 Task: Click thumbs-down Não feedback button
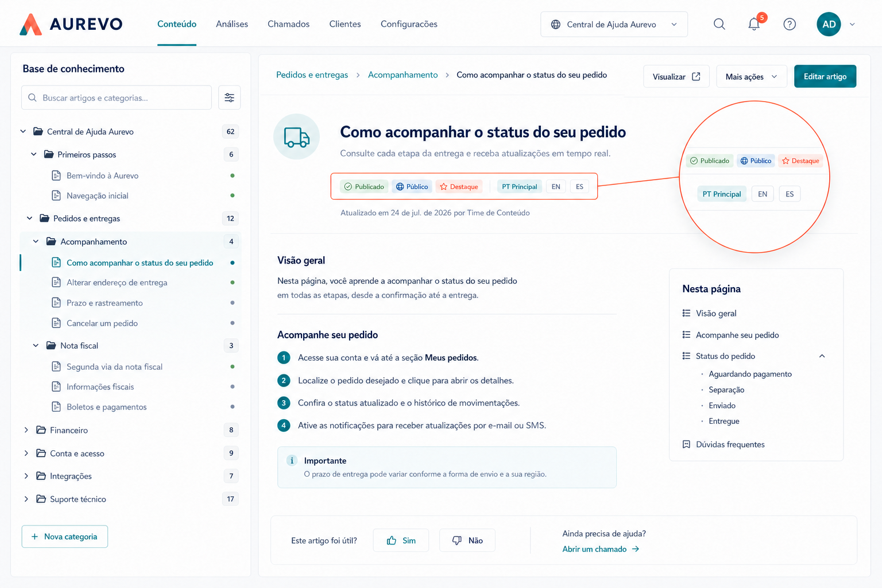tap(467, 540)
